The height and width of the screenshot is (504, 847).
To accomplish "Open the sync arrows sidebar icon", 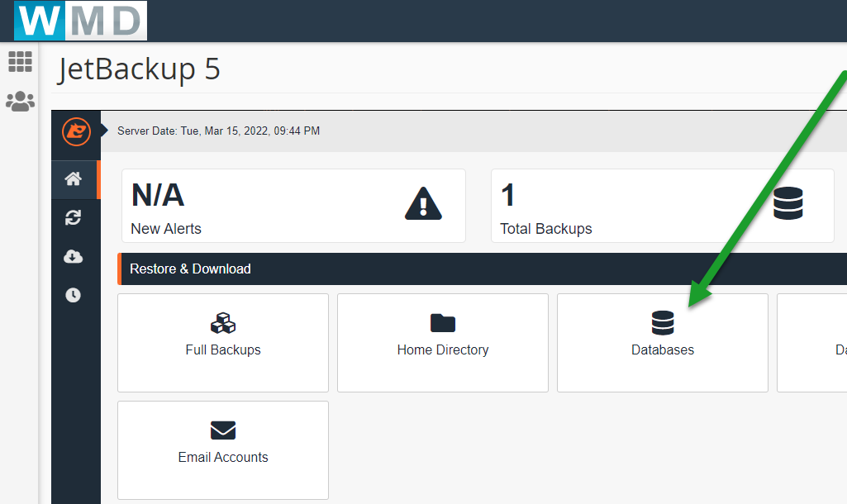I will (x=73, y=217).
